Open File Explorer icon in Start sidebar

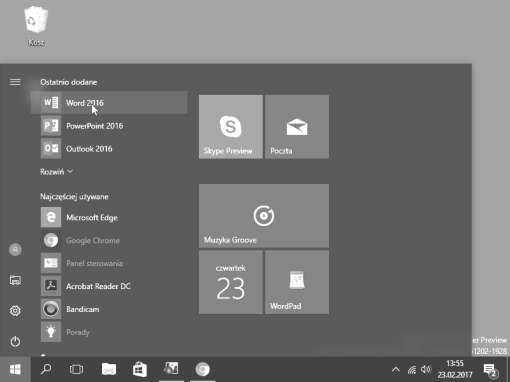pos(15,280)
